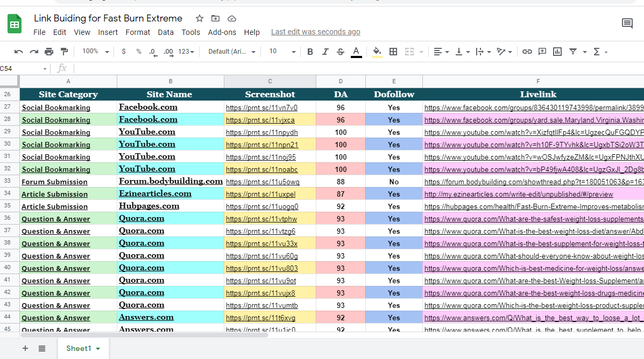644x359 pixels.
Task: Open the fill color picker
Action: click(378, 52)
